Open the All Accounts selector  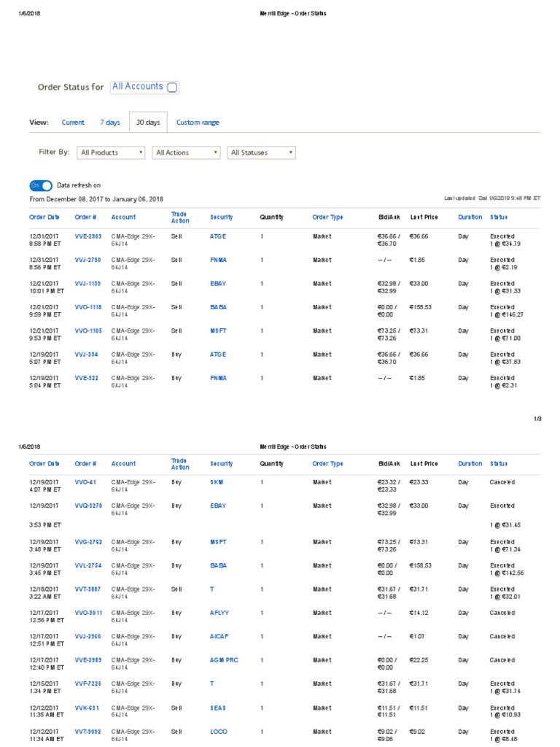[145, 87]
